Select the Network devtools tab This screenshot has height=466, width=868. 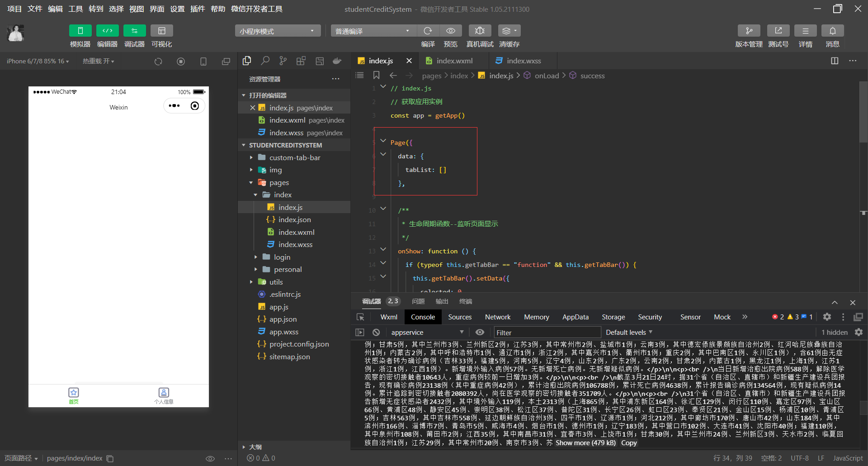(498, 317)
